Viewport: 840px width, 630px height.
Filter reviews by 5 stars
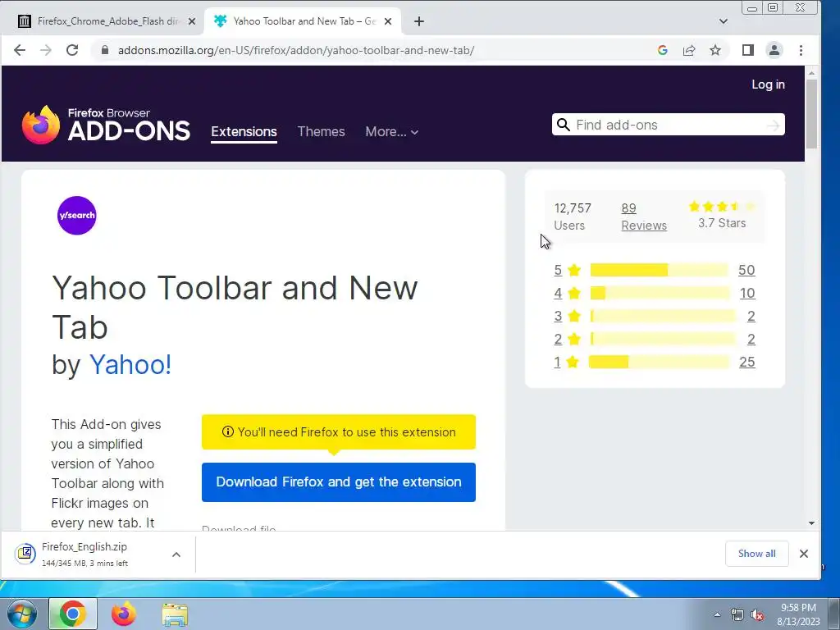click(x=568, y=270)
